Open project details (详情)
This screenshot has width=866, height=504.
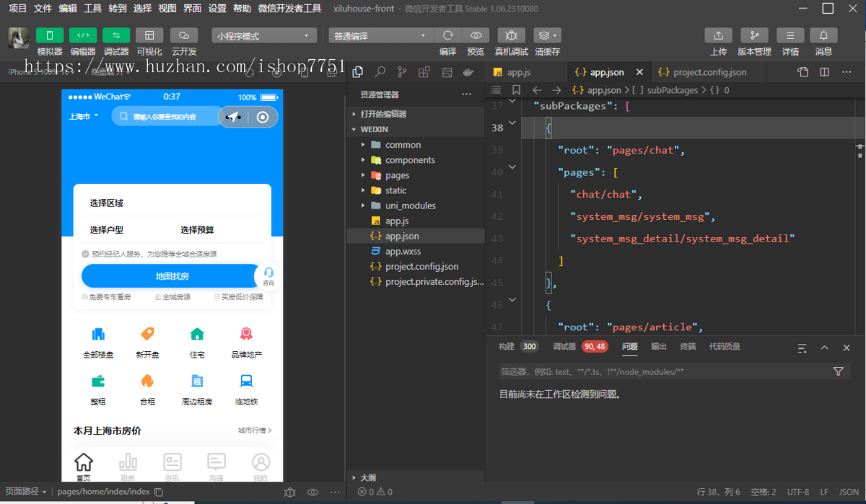[x=790, y=35]
